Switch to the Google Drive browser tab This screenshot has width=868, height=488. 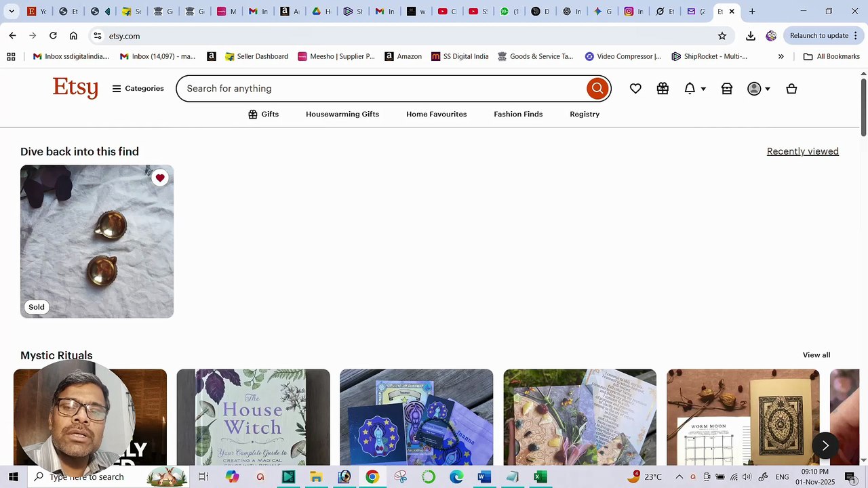coord(321,12)
